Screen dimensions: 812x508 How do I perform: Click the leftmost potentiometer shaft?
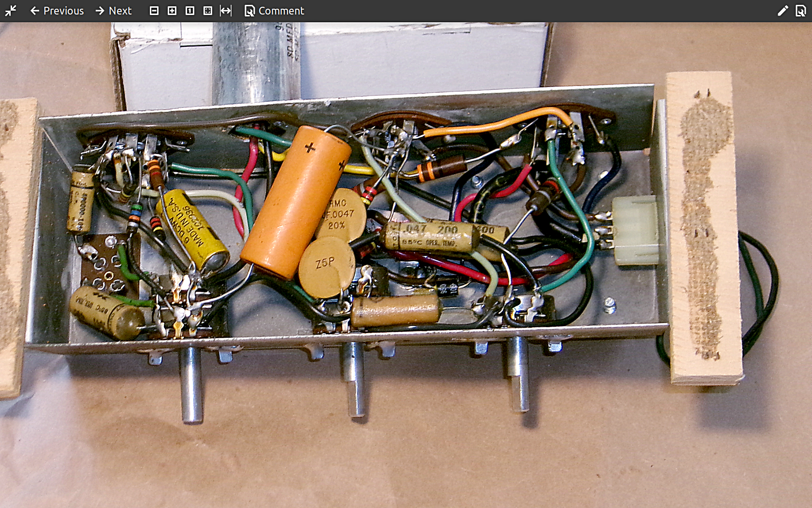pos(191,385)
